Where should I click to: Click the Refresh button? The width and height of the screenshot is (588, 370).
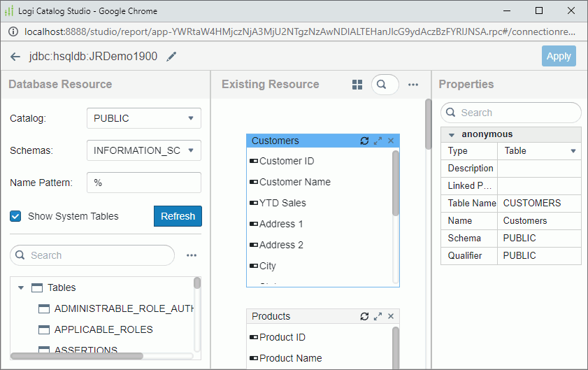click(178, 216)
